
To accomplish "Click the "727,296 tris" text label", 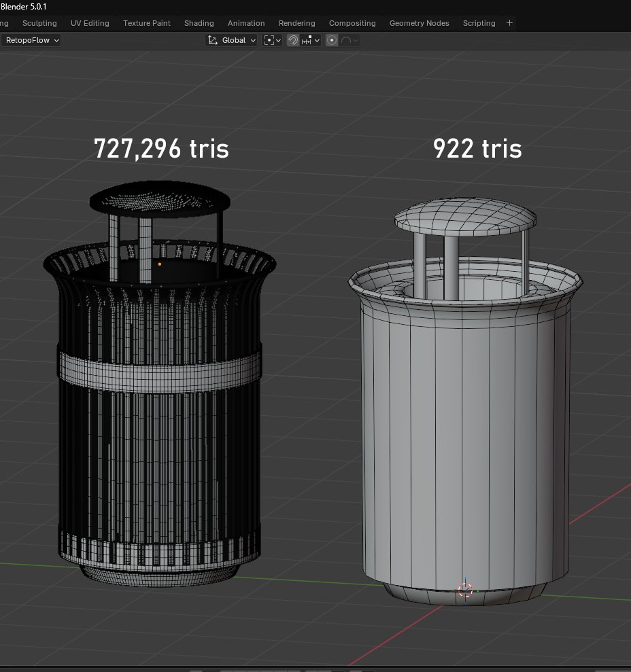I will 161,149.
